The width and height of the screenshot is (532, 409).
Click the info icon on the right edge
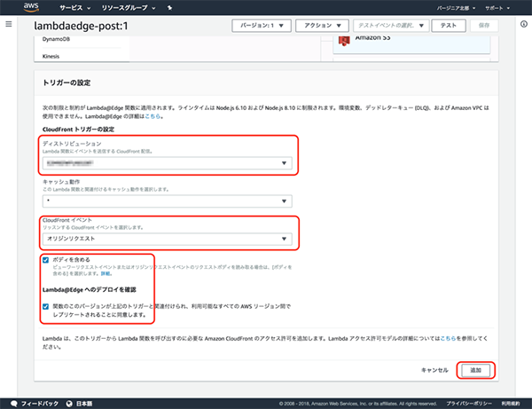[x=522, y=24]
